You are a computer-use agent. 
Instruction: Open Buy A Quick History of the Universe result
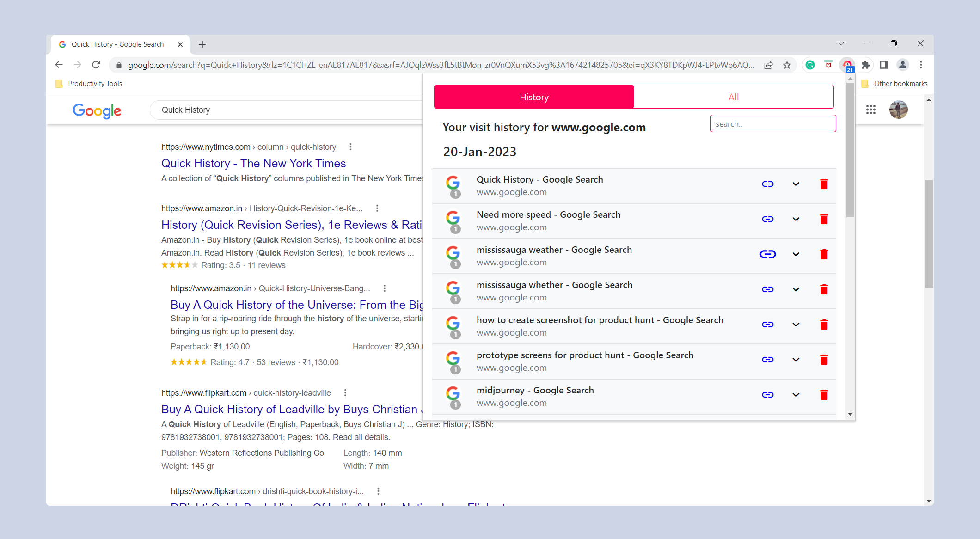click(296, 305)
